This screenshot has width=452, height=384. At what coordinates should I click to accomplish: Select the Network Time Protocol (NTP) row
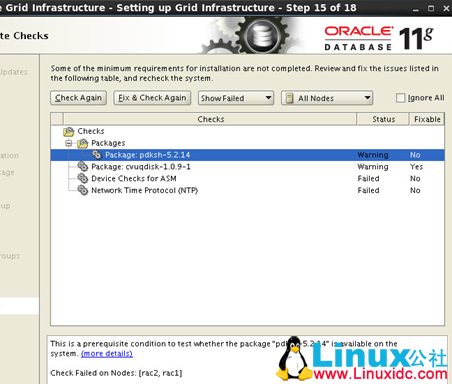[247, 190]
